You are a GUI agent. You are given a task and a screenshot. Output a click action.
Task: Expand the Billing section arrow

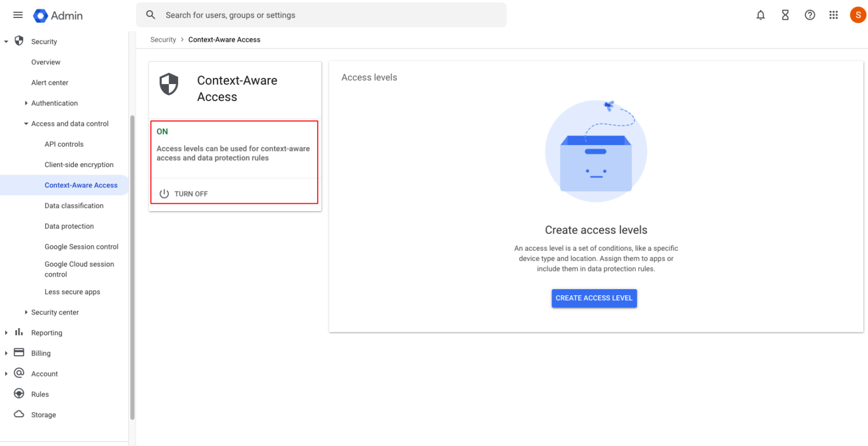click(6, 353)
